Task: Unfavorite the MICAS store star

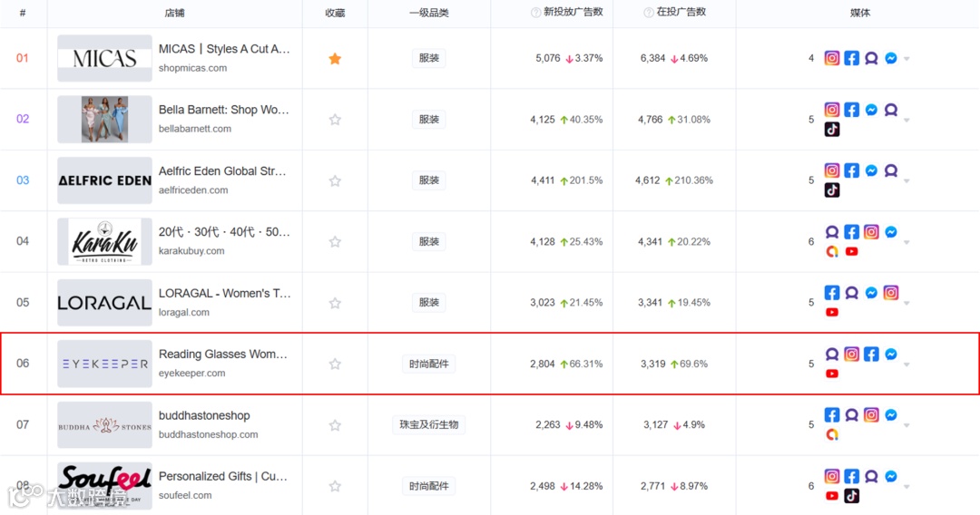Action: 335,59
